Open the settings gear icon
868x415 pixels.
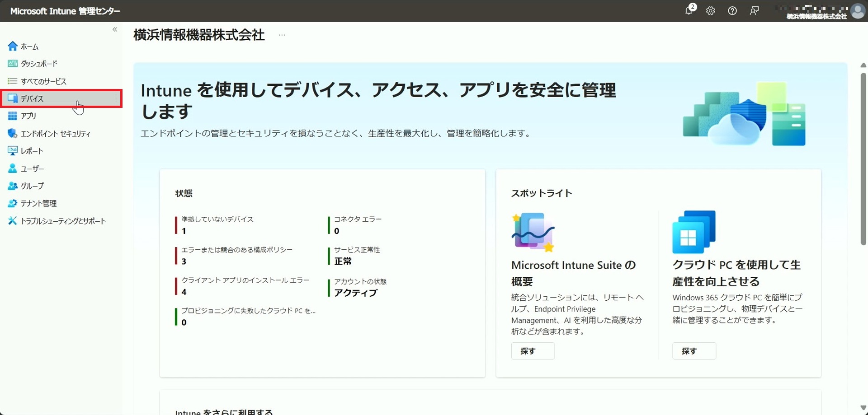click(x=711, y=11)
